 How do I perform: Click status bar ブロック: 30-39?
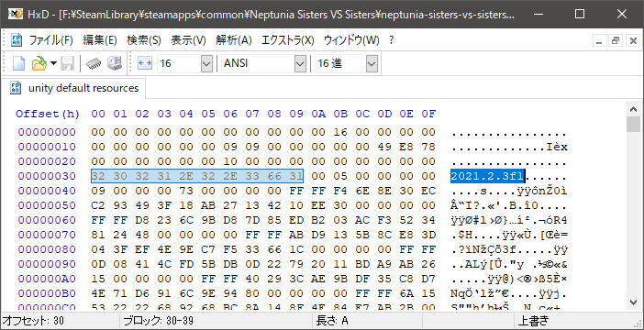[x=158, y=321]
